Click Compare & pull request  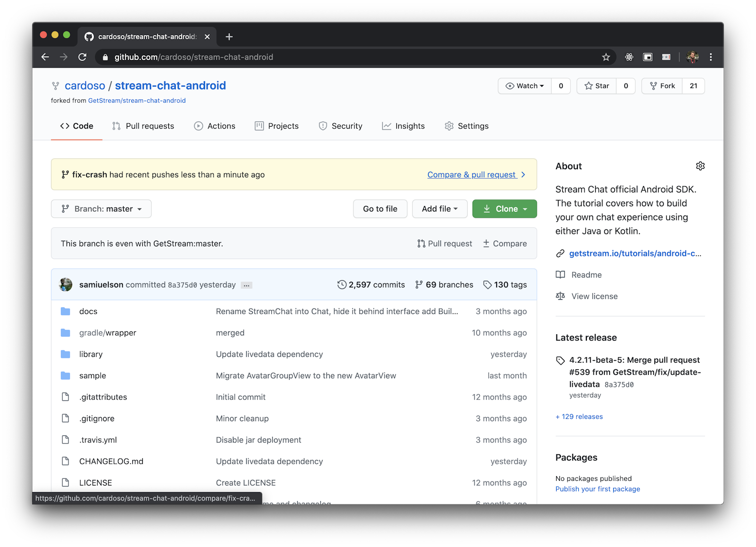coord(472,174)
